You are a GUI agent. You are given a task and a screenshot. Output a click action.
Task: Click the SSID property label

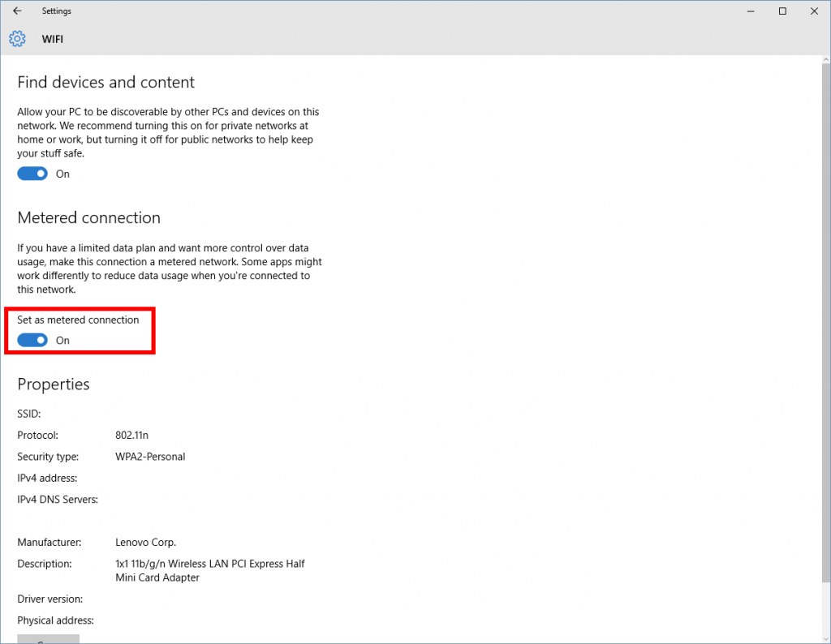(x=29, y=414)
